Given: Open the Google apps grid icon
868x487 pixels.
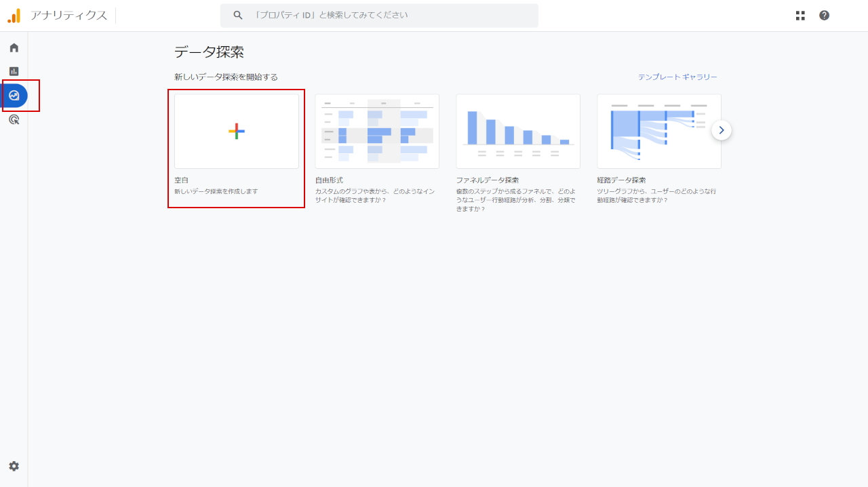Looking at the screenshot, I should pyautogui.click(x=800, y=16).
